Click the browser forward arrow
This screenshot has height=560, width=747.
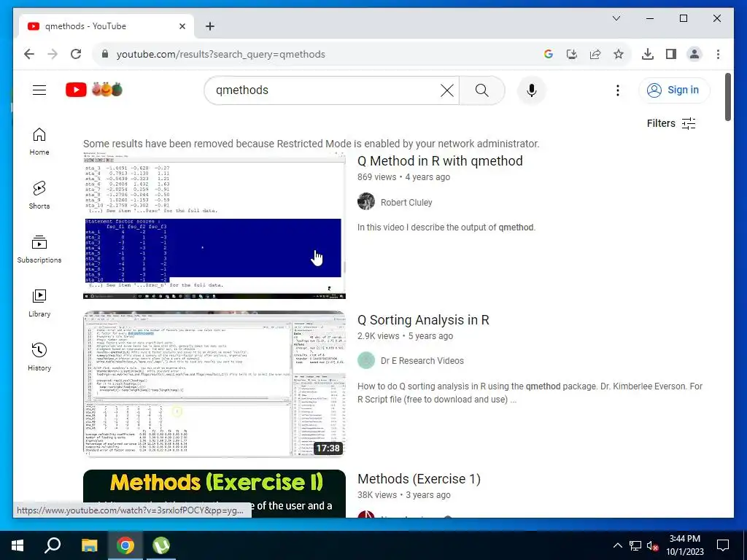point(53,54)
